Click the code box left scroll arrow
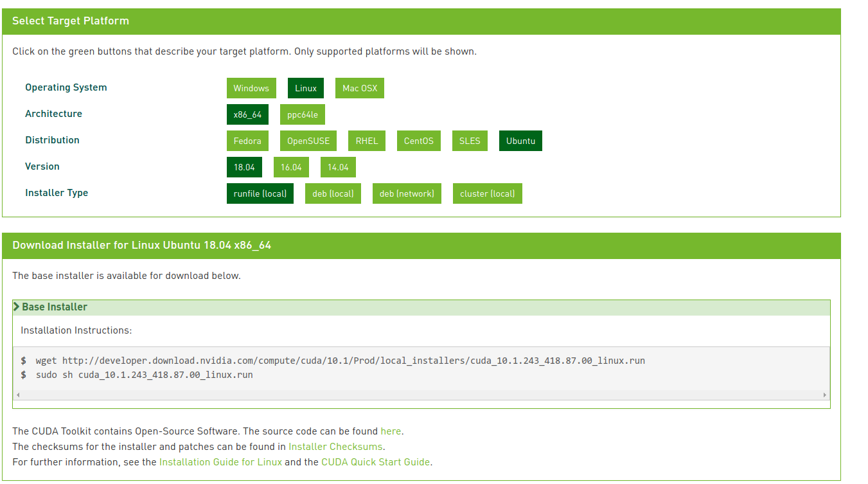868x484 pixels. (x=18, y=395)
